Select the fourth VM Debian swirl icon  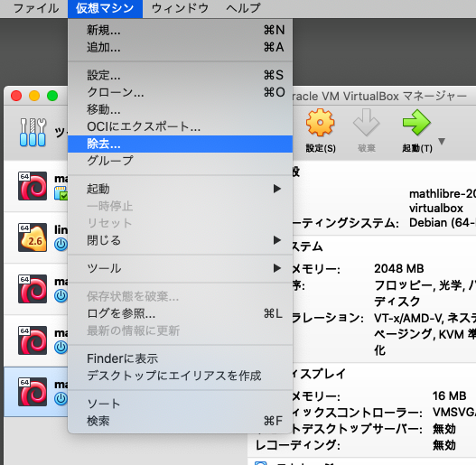coord(33,340)
